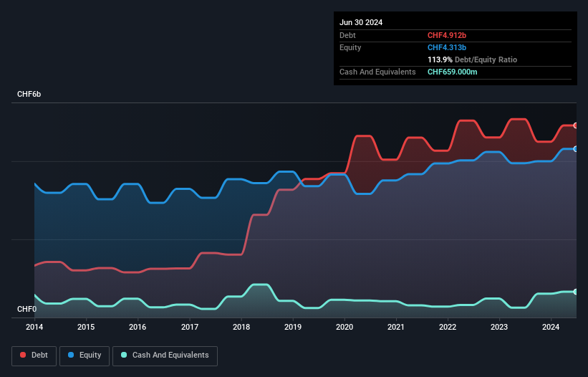This screenshot has width=588, height=377.
Task: Click the 2017 x-axis label
Action: (x=190, y=327)
